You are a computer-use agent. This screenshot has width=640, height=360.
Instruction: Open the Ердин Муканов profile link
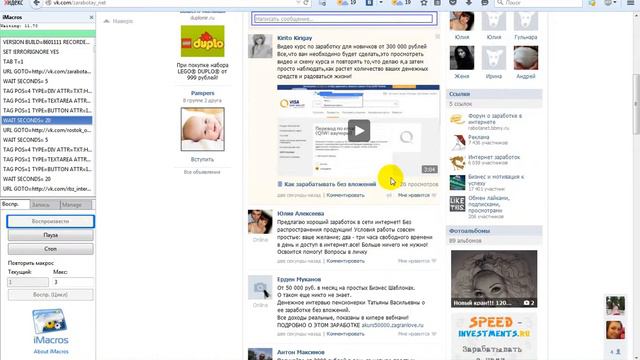299,280
